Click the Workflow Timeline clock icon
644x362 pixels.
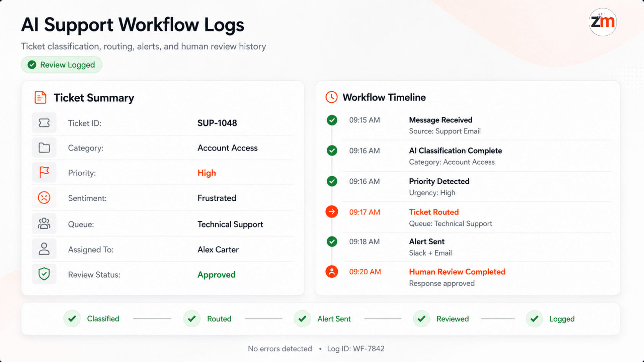click(332, 97)
